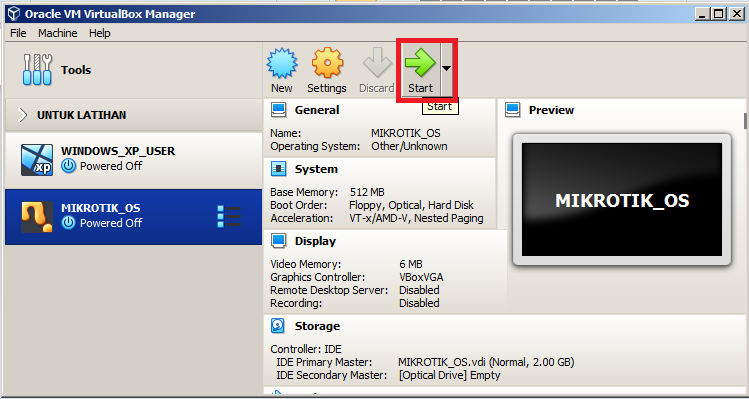Viewport: 749px width, 399px height.
Task: Open the File menu
Action: click(18, 33)
